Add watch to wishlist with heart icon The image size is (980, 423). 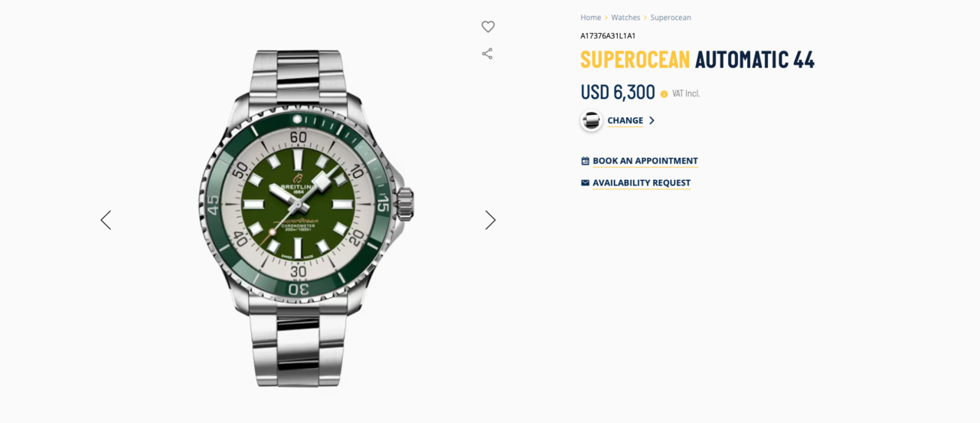pyautogui.click(x=488, y=27)
